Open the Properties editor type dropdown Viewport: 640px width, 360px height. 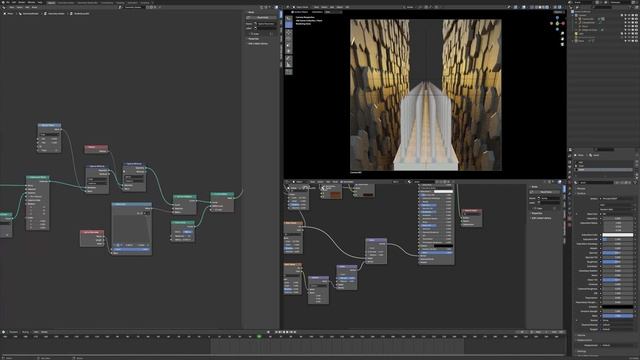(571, 150)
